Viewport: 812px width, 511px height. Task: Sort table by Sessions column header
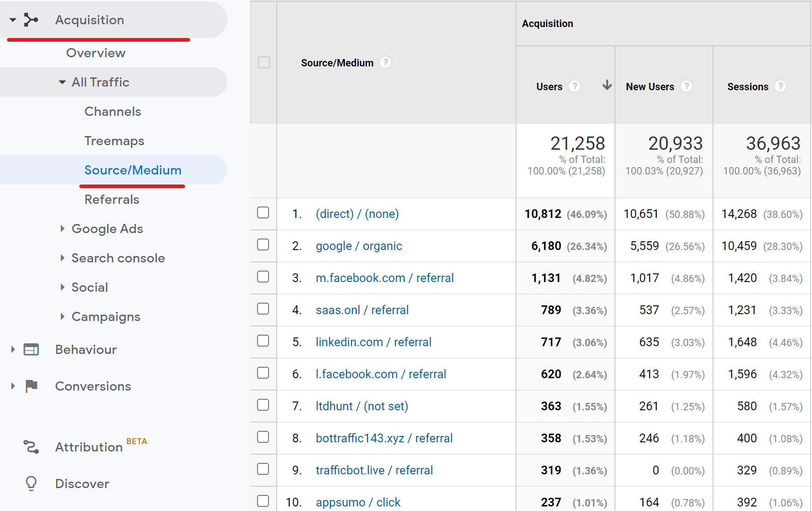747,87
